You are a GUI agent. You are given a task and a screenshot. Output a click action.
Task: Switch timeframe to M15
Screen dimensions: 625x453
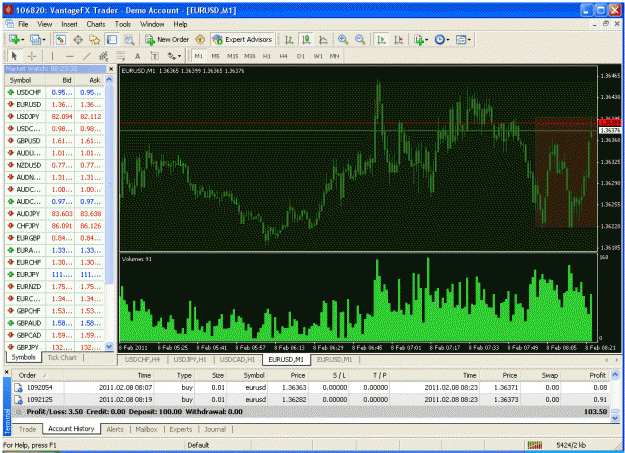232,56
